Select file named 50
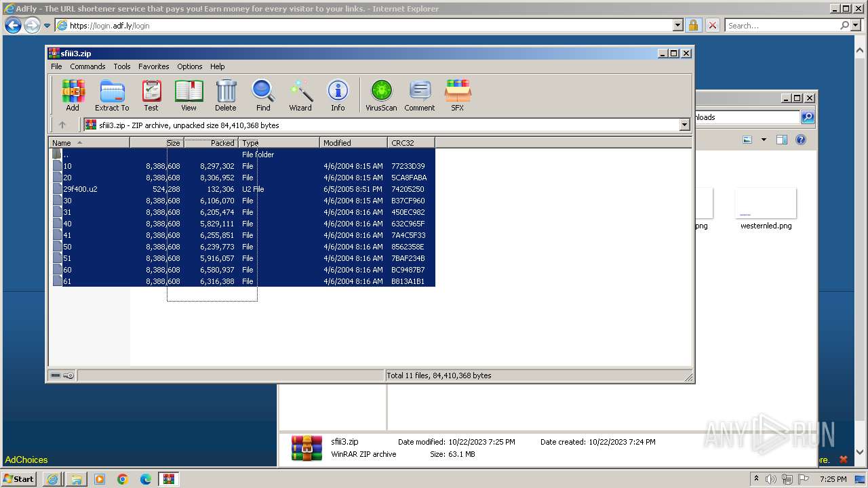Viewport: 868px width, 488px height. pos(242,247)
